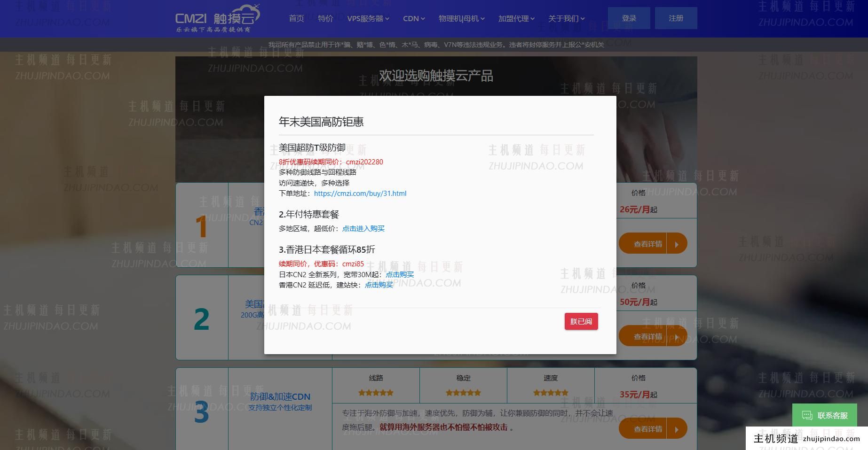
Task: Click 点击进入购买 link for annual plans
Action: pos(363,228)
